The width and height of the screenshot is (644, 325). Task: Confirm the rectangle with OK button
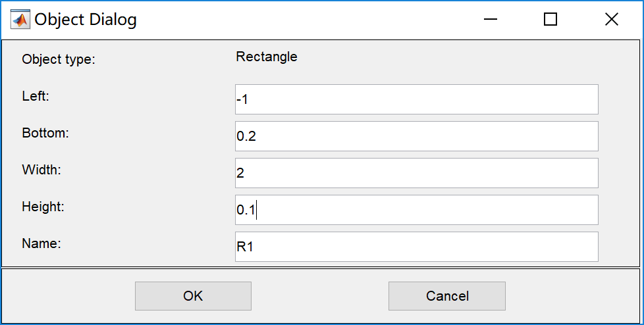(193, 296)
